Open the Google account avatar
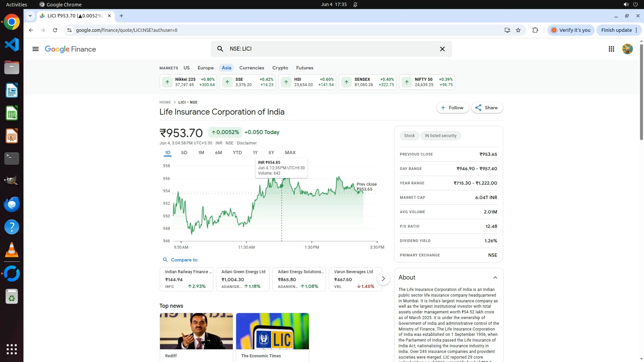The image size is (644, 362). [x=627, y=49]
